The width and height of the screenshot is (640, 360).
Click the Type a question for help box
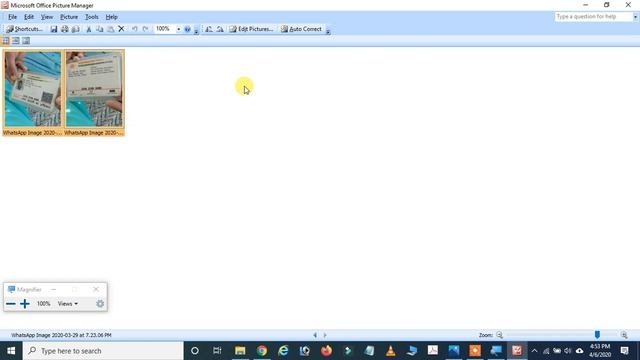point(593,17)
